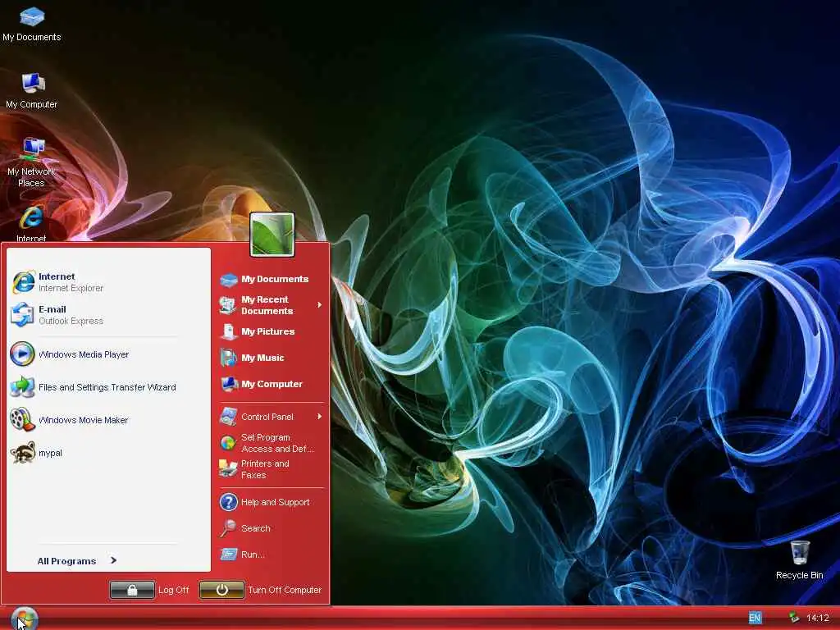Click the Log Off lock button

tap(132, 590)
